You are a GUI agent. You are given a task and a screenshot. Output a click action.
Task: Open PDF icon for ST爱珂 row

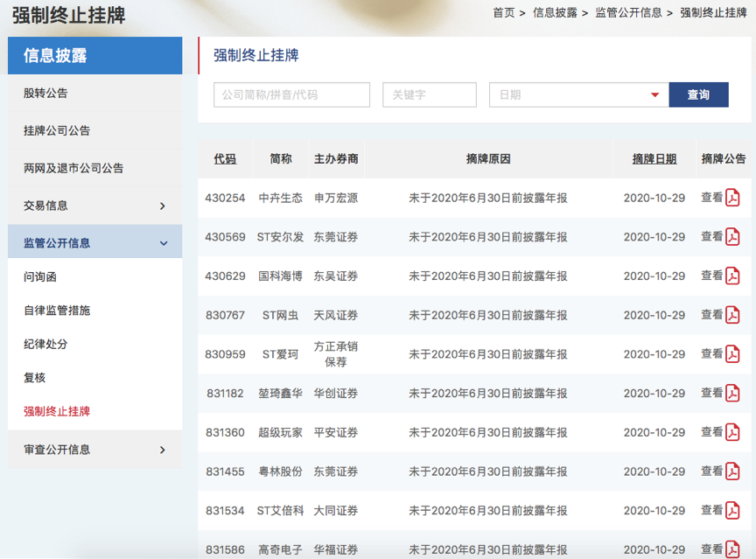732,354
